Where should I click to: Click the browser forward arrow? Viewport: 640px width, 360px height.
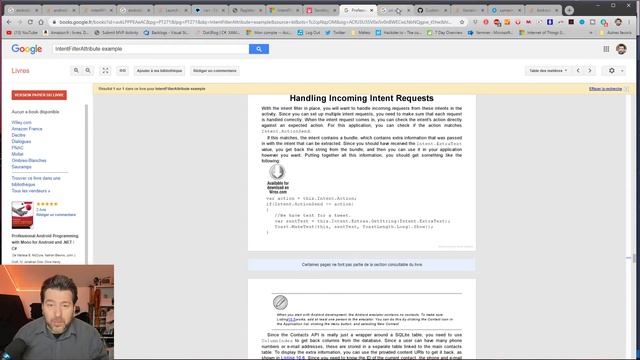click(20, 22)
